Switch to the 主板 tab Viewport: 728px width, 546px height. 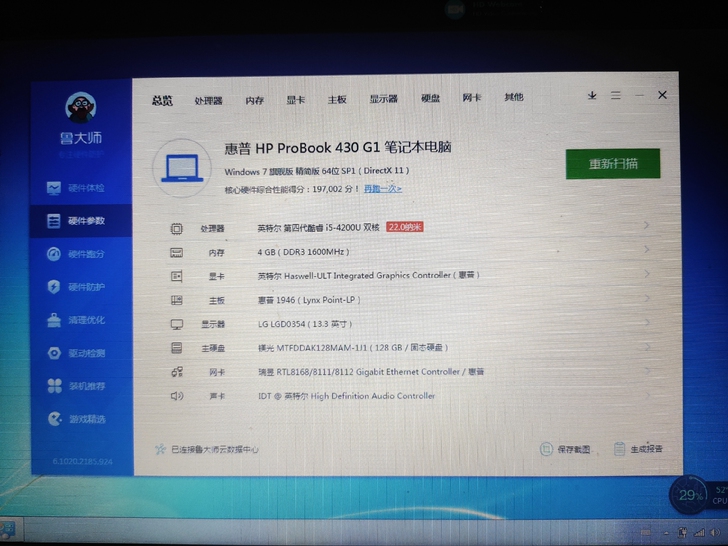click(337, 99)
